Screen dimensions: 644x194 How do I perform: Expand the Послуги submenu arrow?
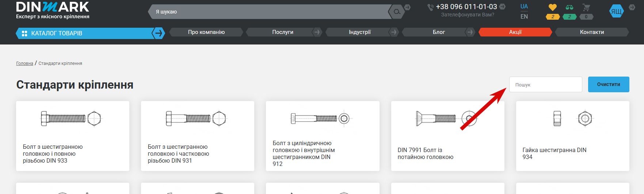[317, 32]
